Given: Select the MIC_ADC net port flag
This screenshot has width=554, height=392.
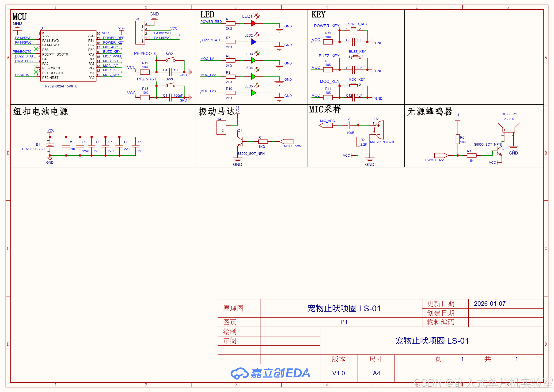Looking at the screenshot, I should [326, 125].
